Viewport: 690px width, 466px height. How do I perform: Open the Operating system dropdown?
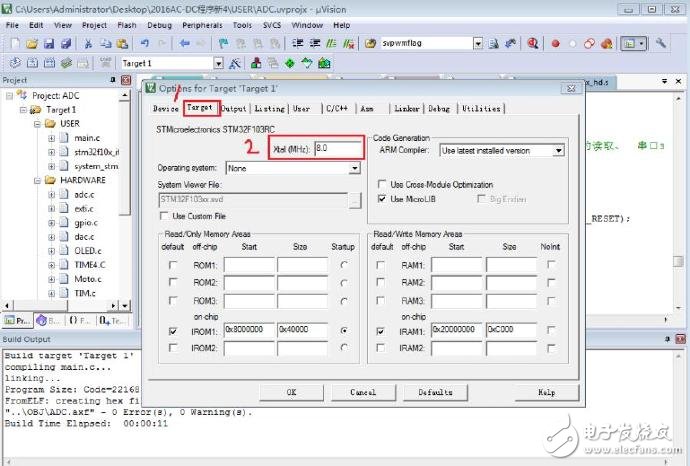[x=355, y=168]
